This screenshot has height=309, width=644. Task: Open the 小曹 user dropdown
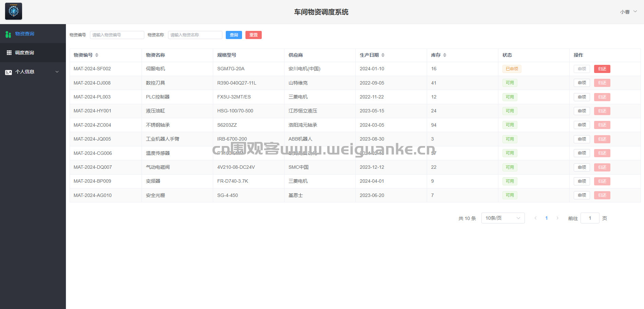click(x=628, y=12)
